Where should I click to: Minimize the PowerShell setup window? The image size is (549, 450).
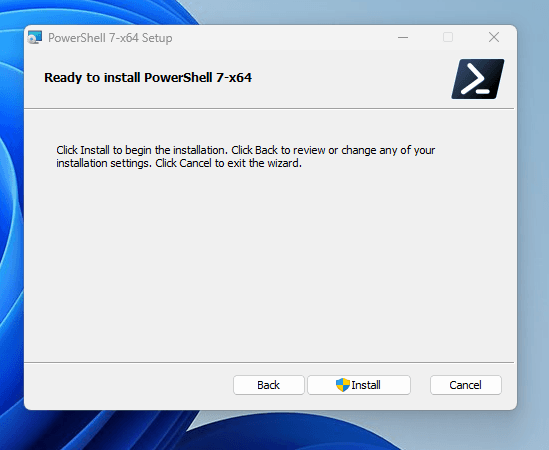coord(403,37)
